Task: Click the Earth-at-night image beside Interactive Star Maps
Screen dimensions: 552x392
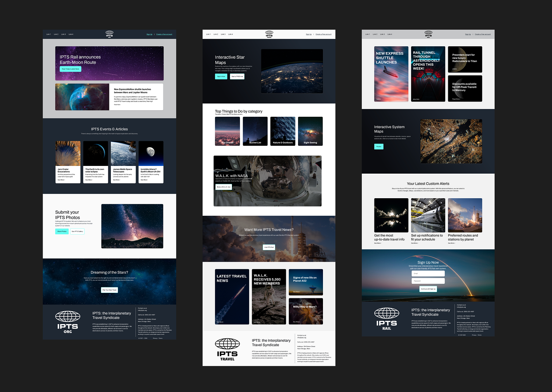Action: [292, 71]
